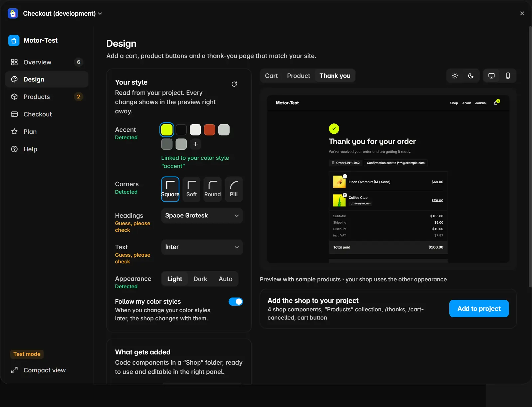The height and width of the screenshot is (407, 532).
Task: Set Appearance to Dark
Action: (200, 279)
